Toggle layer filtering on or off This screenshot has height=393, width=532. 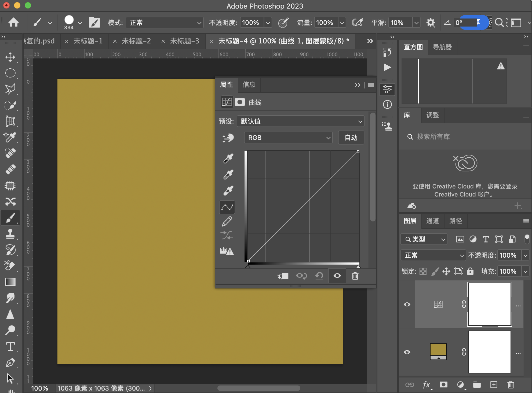[527, 239]
